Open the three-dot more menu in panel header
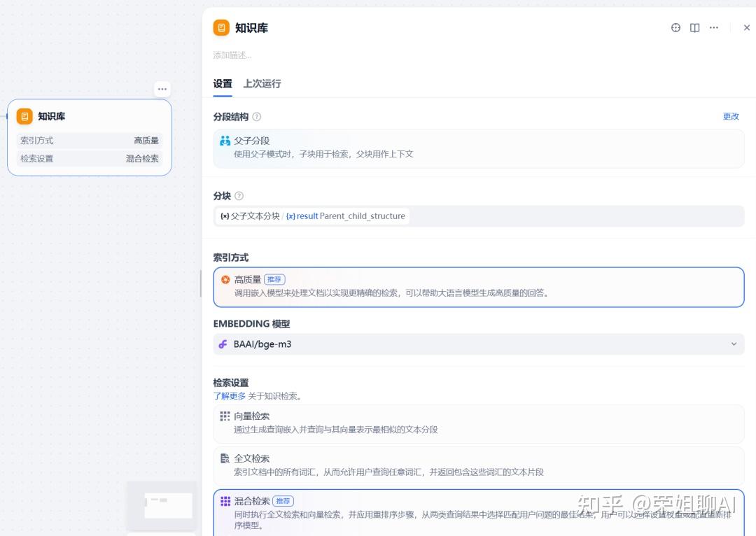 point(713,28)
